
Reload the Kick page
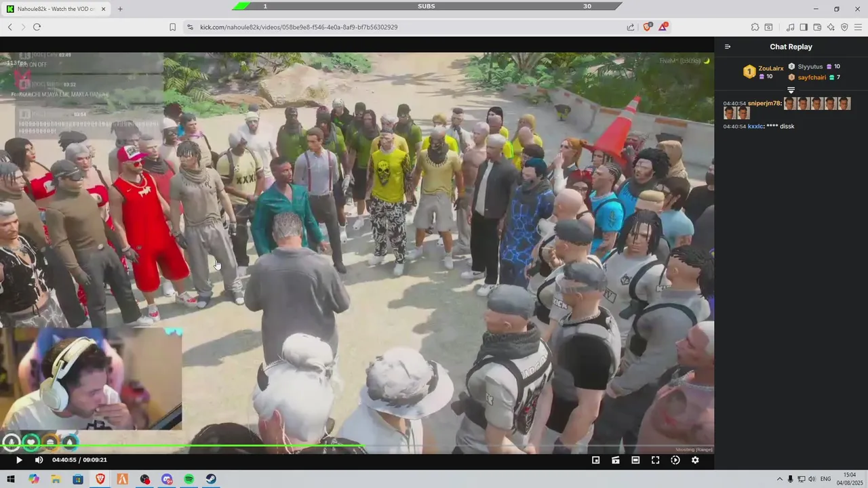click(x=37, y=27)
